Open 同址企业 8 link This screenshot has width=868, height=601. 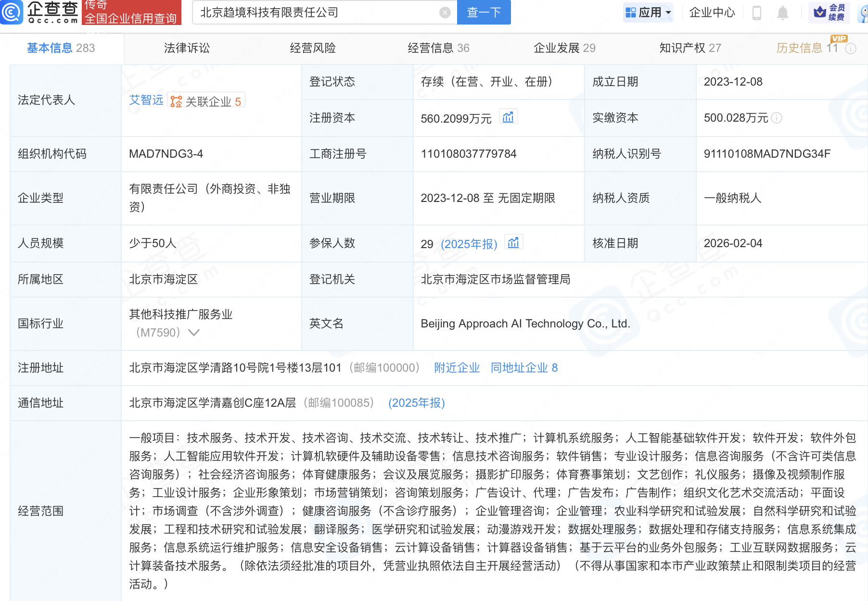pyautogui.click(x=524, y=368)
